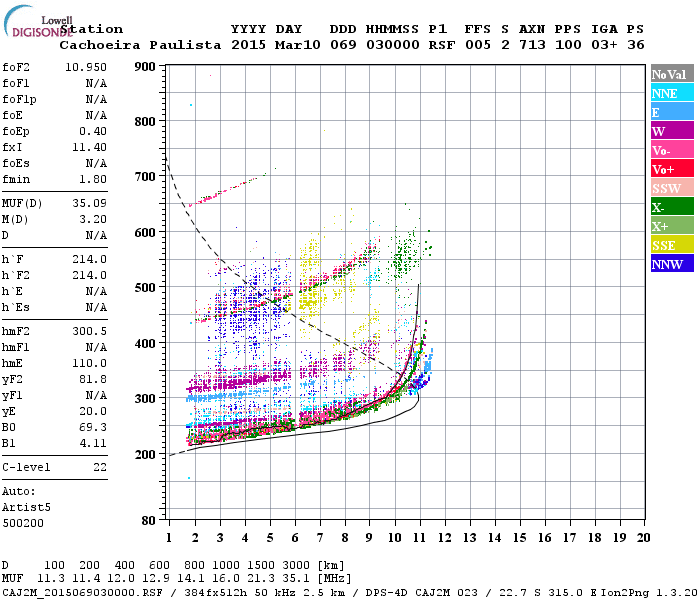700x600 pixels.
Task: Click the foEp value 0.40
Action: [93, 131]
